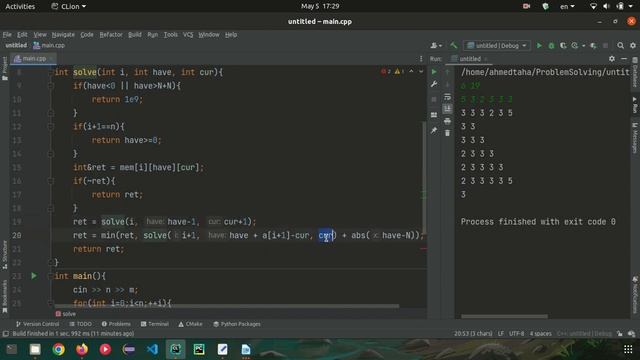The image size is (640, 360).
Task: Click the run gutter icon beside int main
Action: tap(34, 276)
